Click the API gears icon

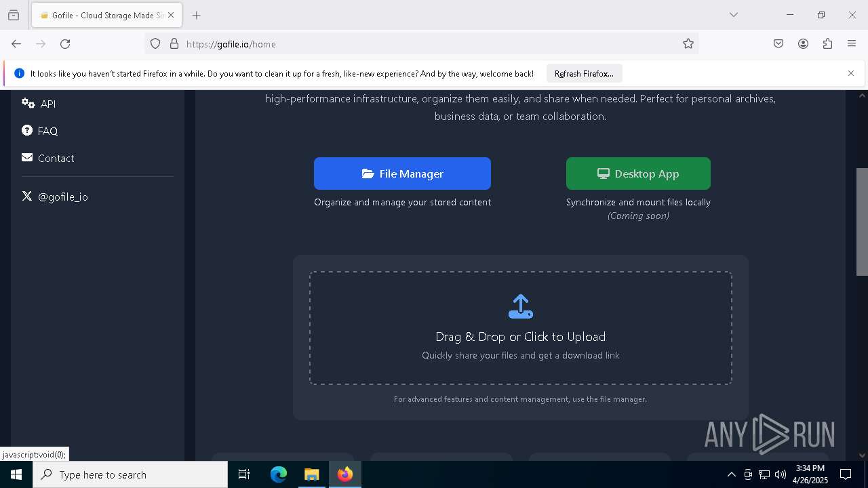pos(28,103)
